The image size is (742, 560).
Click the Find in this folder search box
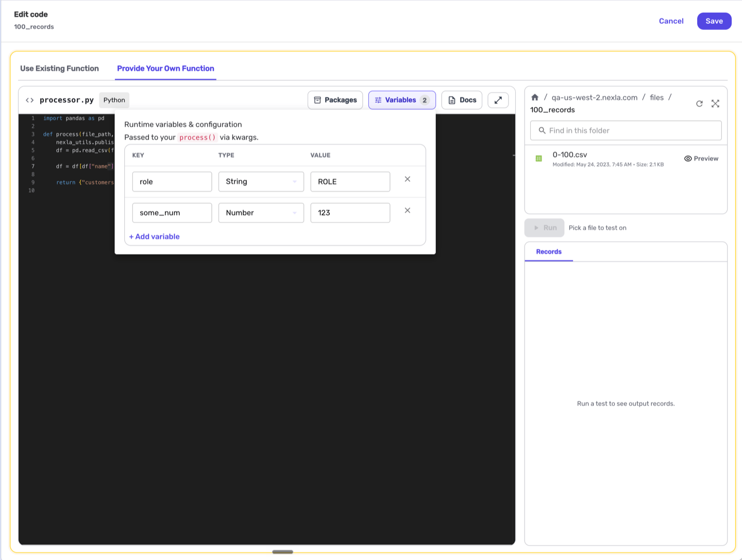tap(626, 130)
